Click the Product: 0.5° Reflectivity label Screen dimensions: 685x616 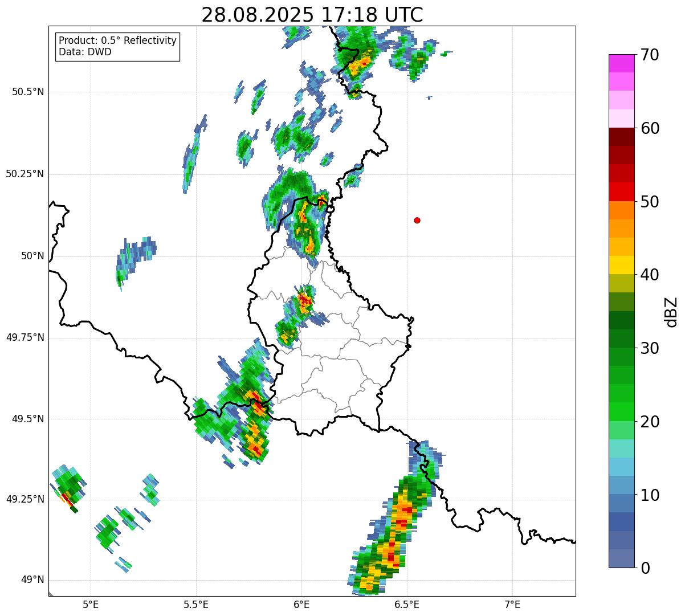118,41
